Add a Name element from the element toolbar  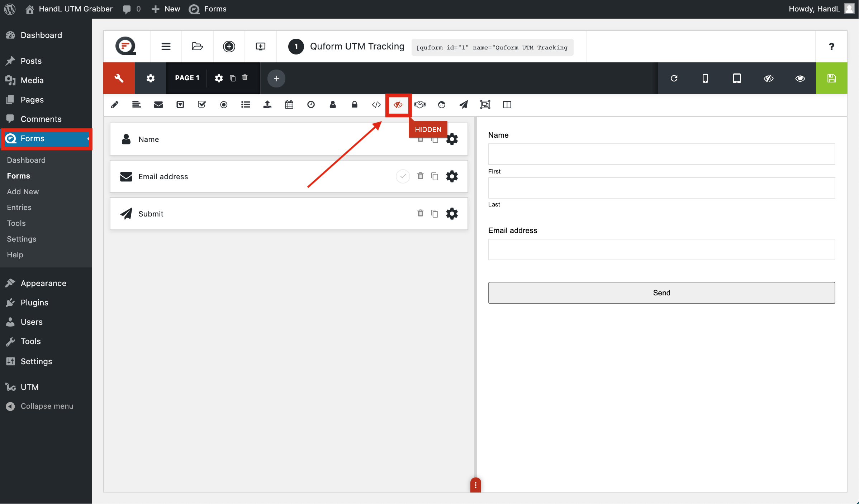click(x=333, y=105)
